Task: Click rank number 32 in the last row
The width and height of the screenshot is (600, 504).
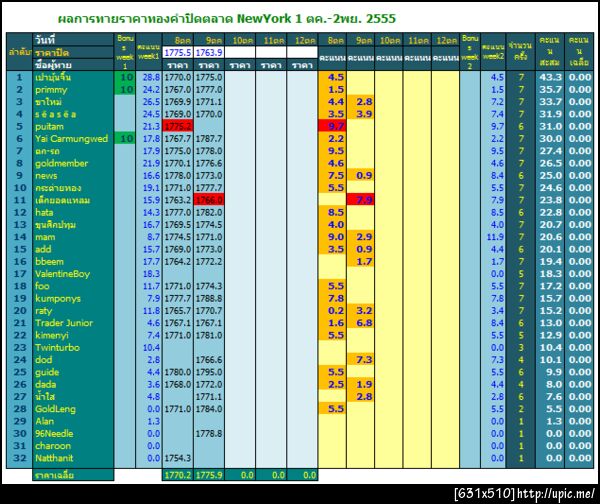Action: tap(20, 458)
